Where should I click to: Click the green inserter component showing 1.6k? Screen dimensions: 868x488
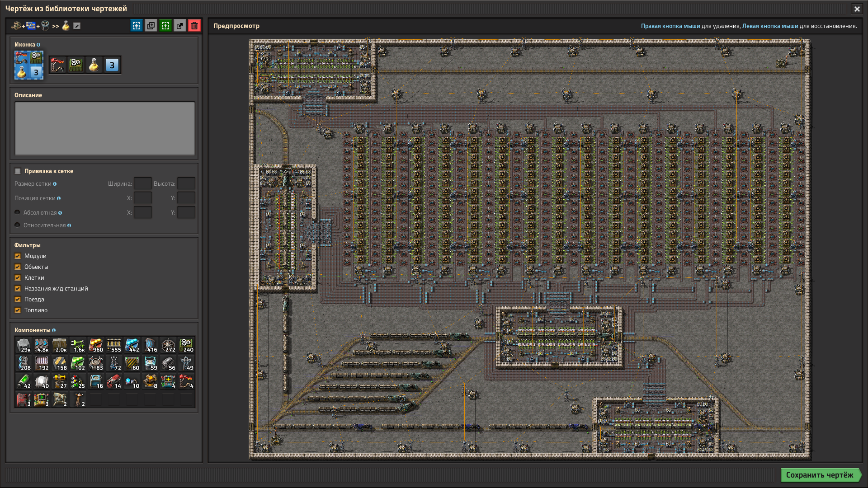(x=78, y=345)
